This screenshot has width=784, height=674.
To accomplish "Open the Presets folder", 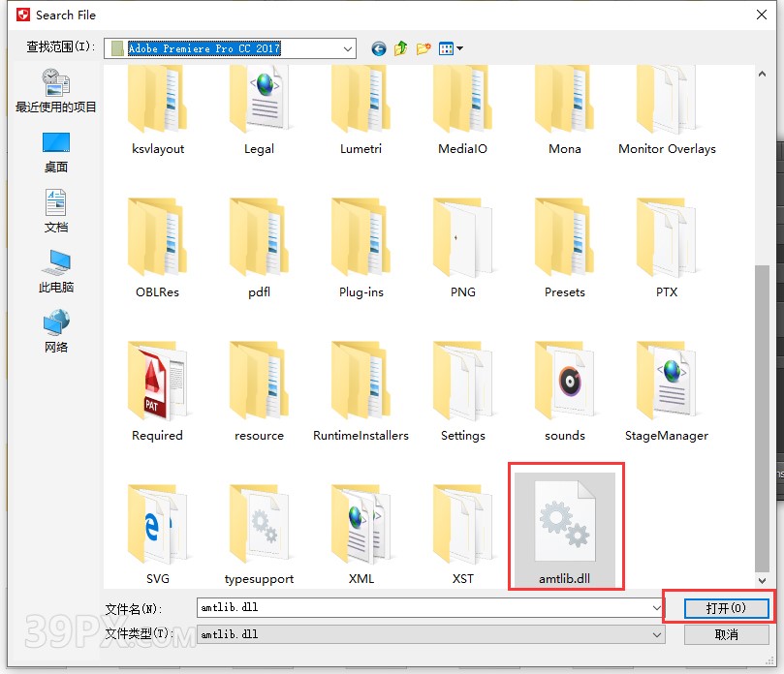I will tap(564, 242).
